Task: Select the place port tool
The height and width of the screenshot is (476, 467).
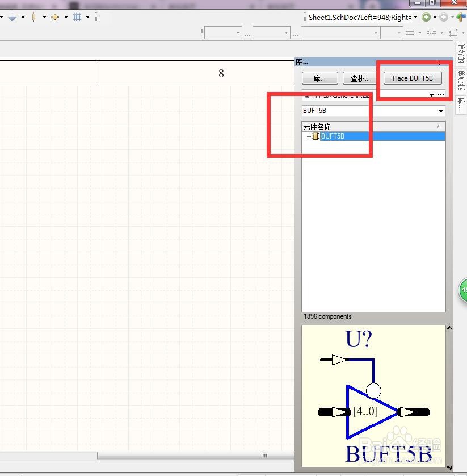Action: coord(55,17)
